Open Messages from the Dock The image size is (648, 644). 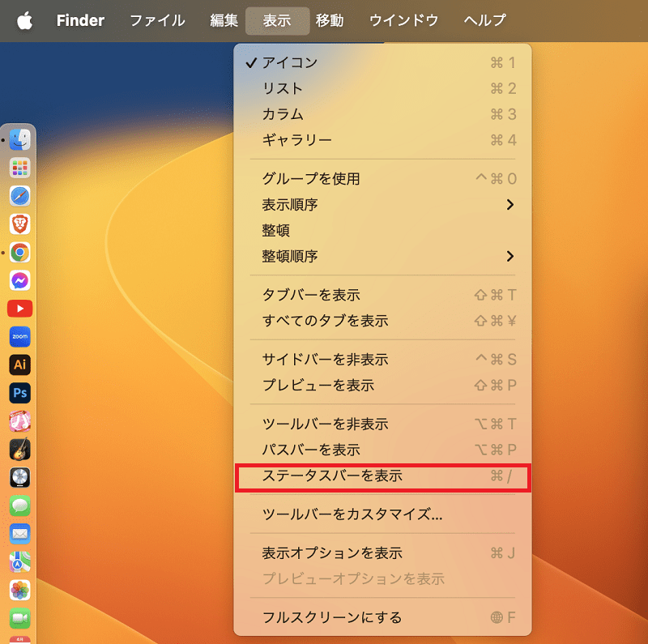(x=19, y=505)
